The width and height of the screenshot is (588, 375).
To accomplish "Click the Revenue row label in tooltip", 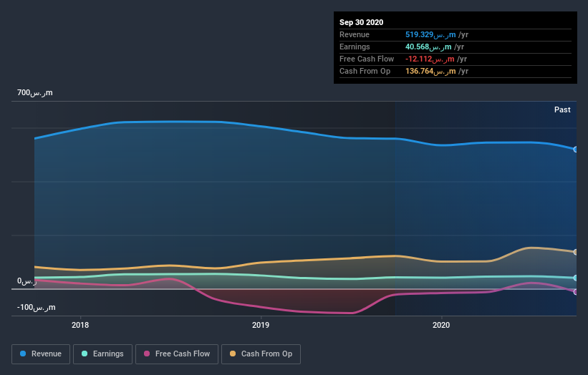I will click(355, 35).
